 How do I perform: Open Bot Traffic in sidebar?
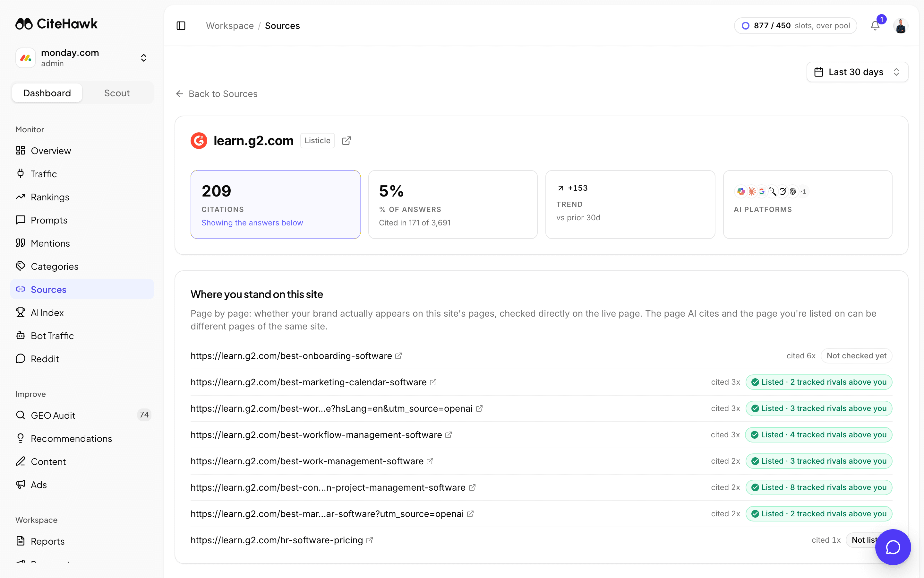tap(82, 336)
